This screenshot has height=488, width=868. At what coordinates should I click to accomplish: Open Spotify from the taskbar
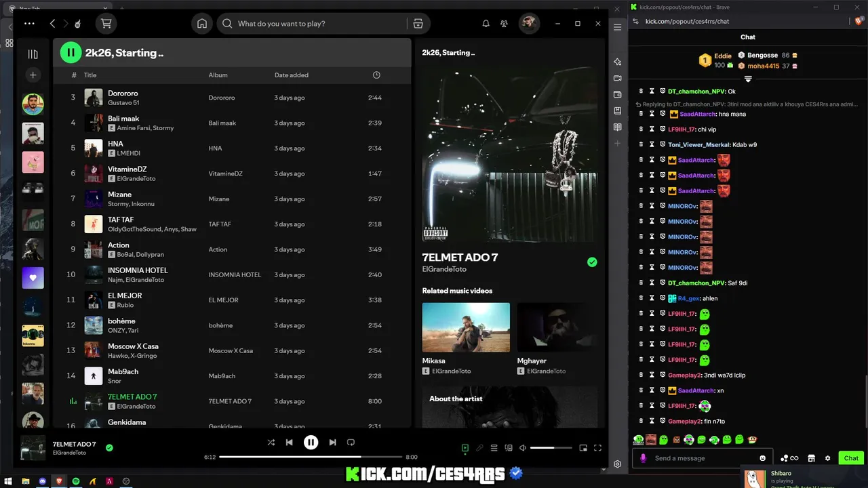(75, 481)
